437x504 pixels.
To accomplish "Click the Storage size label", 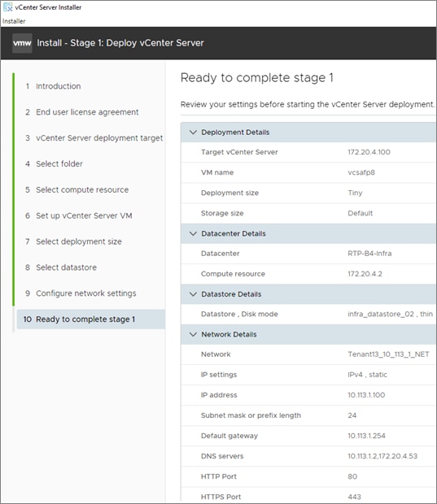I will (222, 213).
